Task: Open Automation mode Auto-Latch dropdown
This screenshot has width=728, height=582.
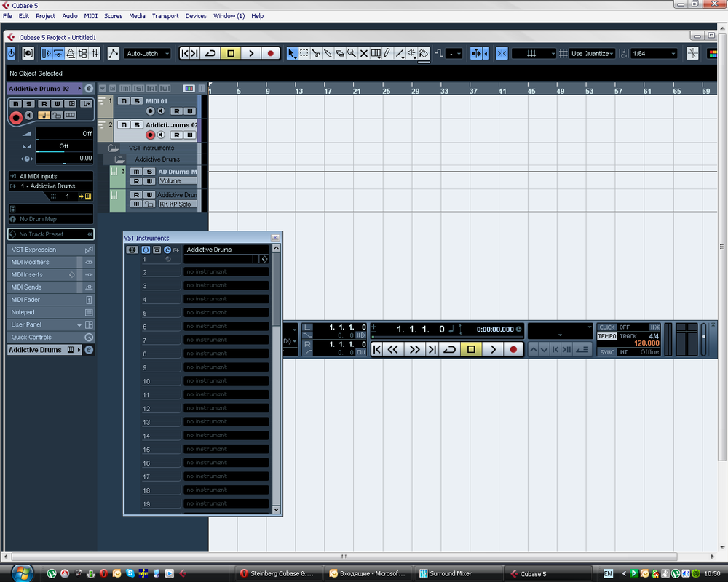Action: tap(148, 53)
